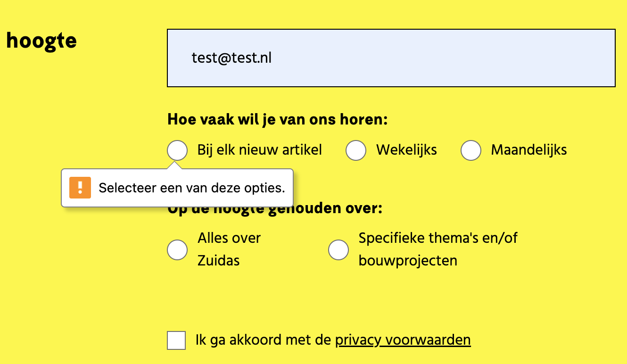Click the bold 'hoogte' heading
This screenshot has height=364, width=627.
pos(41,41)
